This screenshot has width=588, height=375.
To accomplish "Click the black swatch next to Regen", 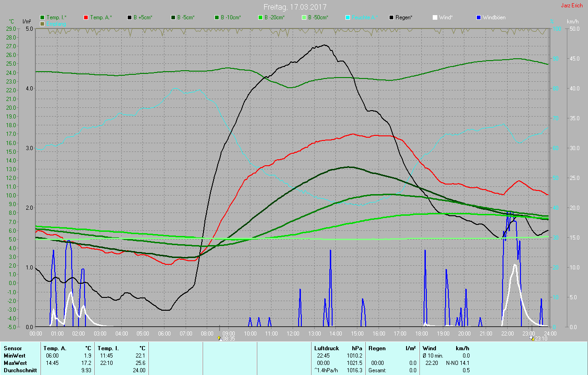I will [x=391, y=17].
